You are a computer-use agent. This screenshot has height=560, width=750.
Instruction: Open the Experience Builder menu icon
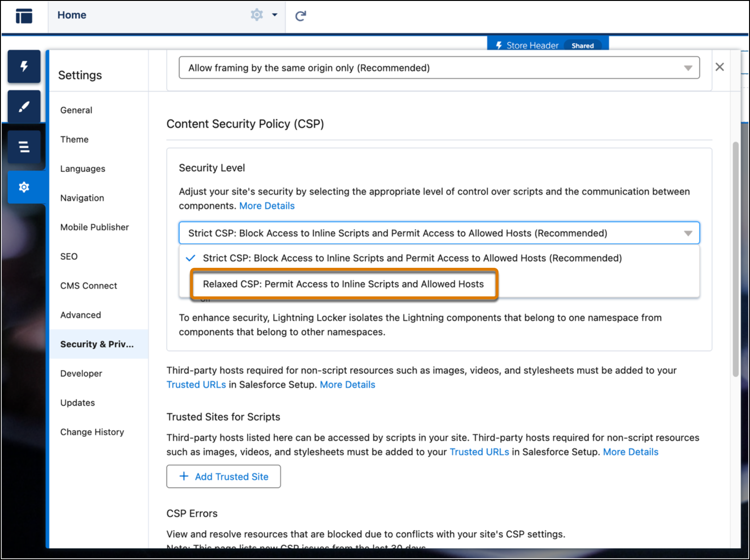[x=24, y=16]
